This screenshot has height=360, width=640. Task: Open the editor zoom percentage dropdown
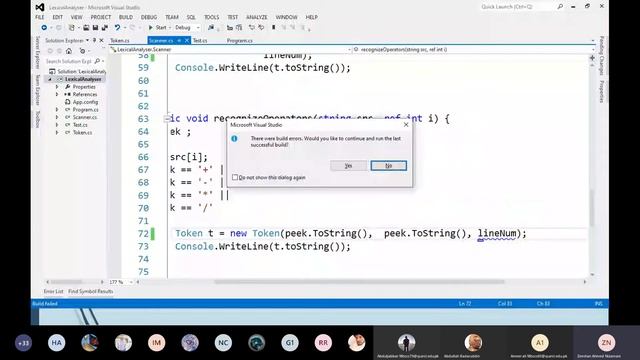pos(131,282)
